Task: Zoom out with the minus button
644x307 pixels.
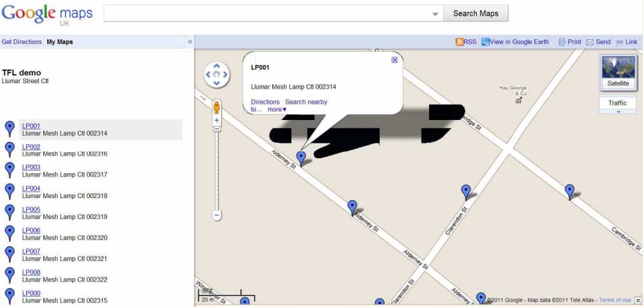Action: [217, 215]
